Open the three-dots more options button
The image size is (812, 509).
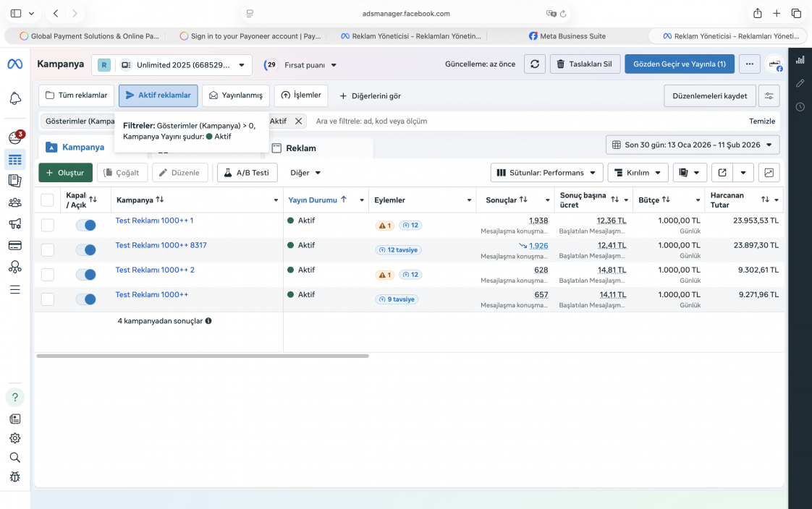click(749, 64)
